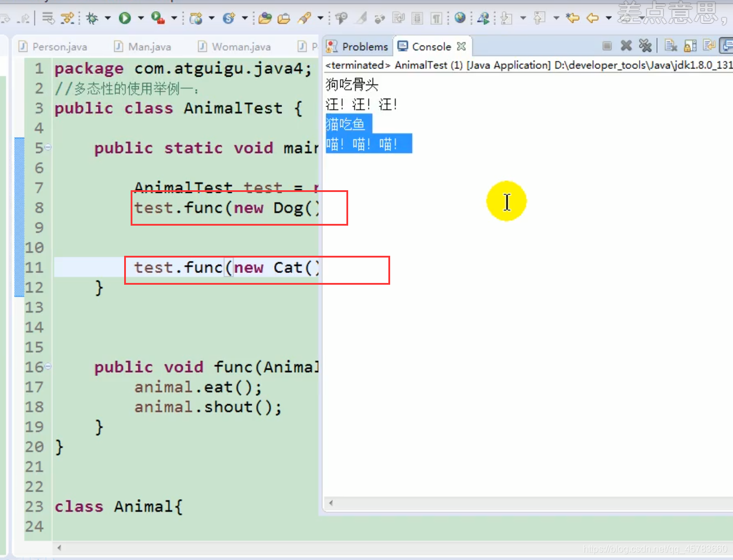Click Next Annotation toolbar icon
Viewport: 733px width, 560px height.
tap(506, 18)
